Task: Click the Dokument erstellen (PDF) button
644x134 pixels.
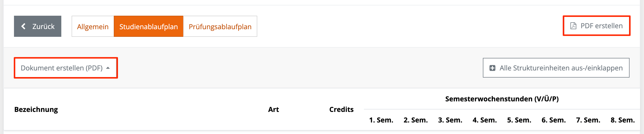Action: (66, 68)
